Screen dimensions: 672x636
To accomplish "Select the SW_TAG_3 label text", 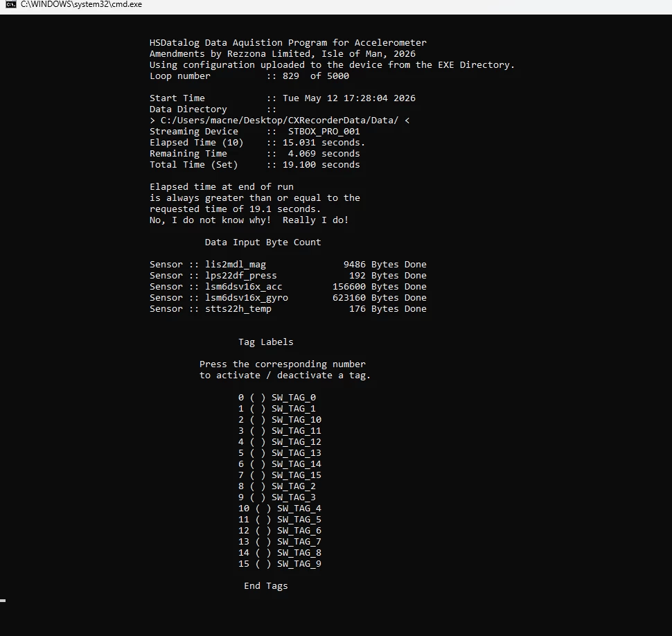I will (294, 497).
